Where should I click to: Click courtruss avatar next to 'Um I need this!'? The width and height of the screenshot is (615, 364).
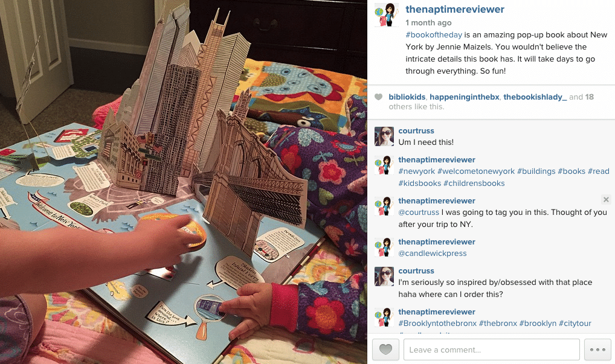coord(384,136)
